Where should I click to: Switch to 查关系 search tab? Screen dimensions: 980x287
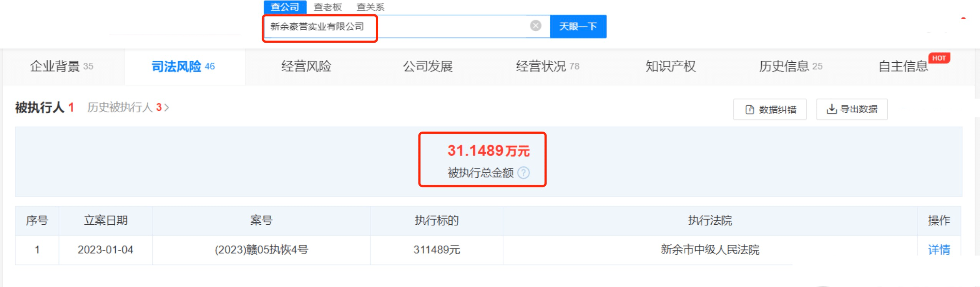(370, 7)
